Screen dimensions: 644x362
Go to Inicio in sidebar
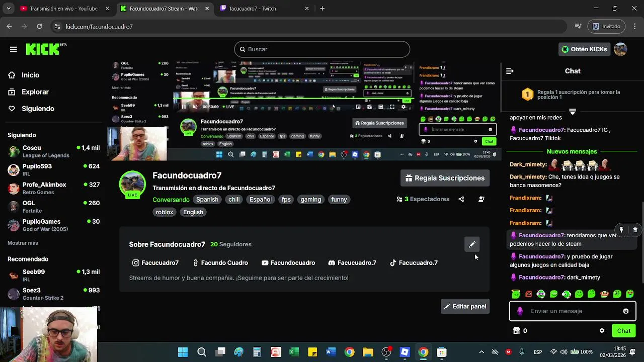tap(24, 75)
